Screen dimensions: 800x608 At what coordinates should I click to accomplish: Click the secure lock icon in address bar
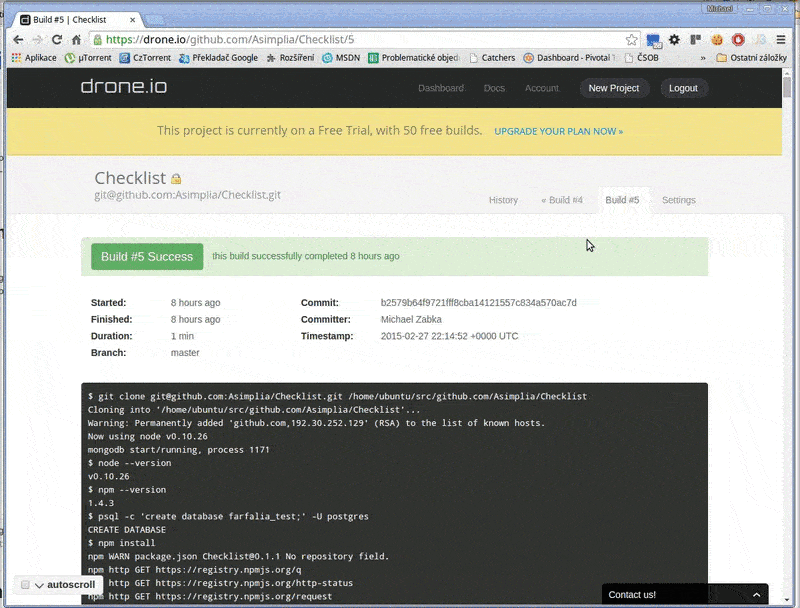[97, 40]
